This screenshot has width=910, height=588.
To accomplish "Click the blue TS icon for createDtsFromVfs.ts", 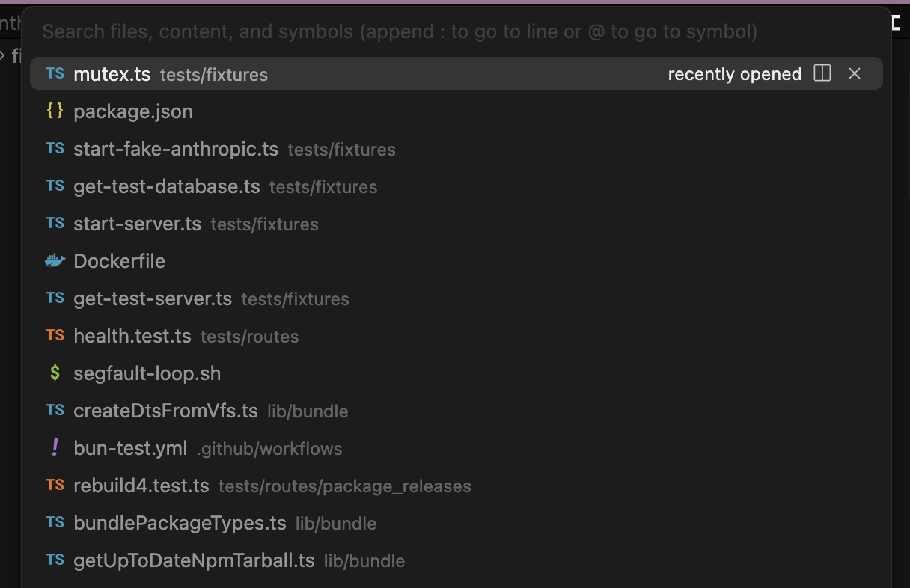I will coord(55,411).
